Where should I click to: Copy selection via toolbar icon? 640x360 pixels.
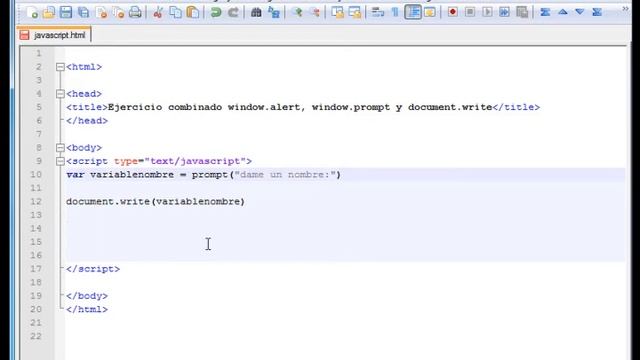[x=176, y=13]
